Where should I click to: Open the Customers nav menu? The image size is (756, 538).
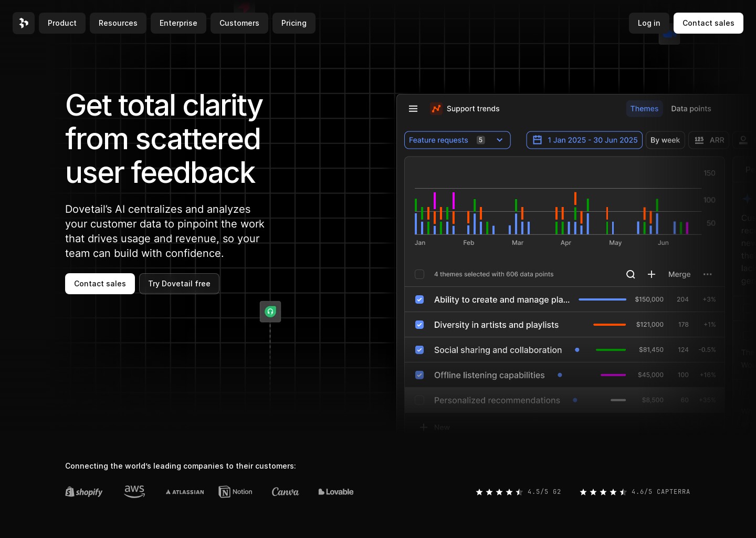[x=239, y=23]
